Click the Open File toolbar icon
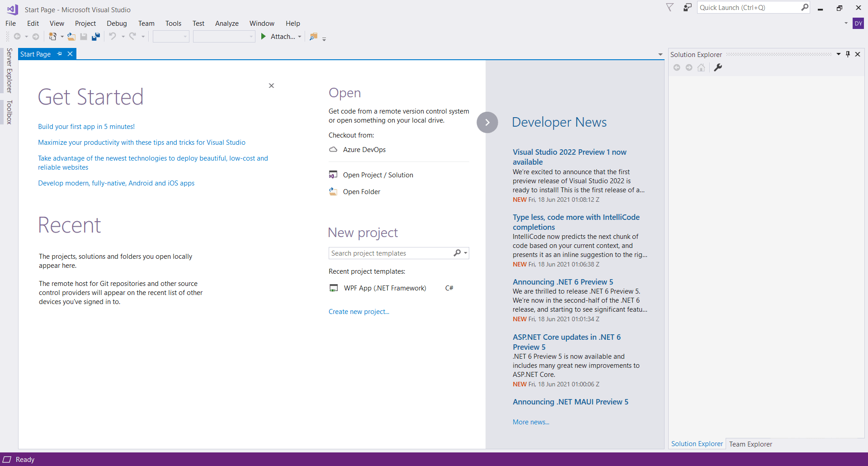Image resolution: width=868 pixels, height=466 pixels. tap(71, 37)
